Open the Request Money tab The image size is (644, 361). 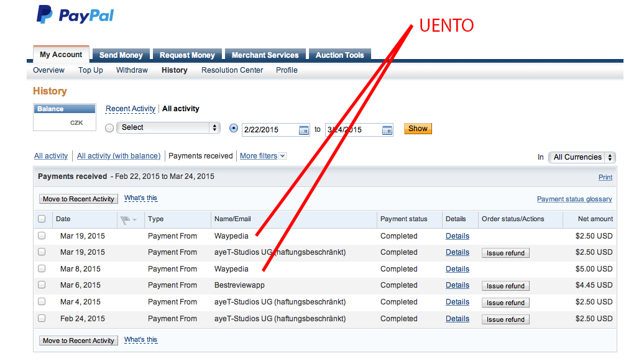[187, 55]
